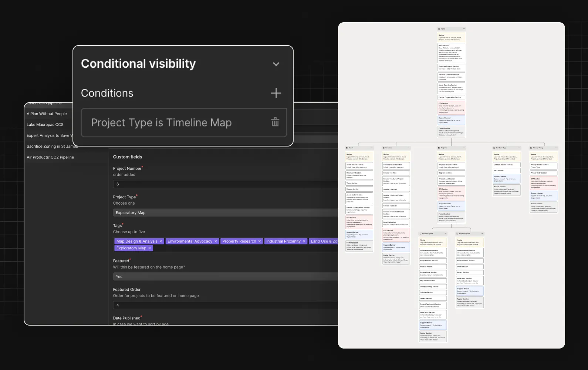Click the Project Type B page icon
588x370 pixels.
(x=458, y=234)
